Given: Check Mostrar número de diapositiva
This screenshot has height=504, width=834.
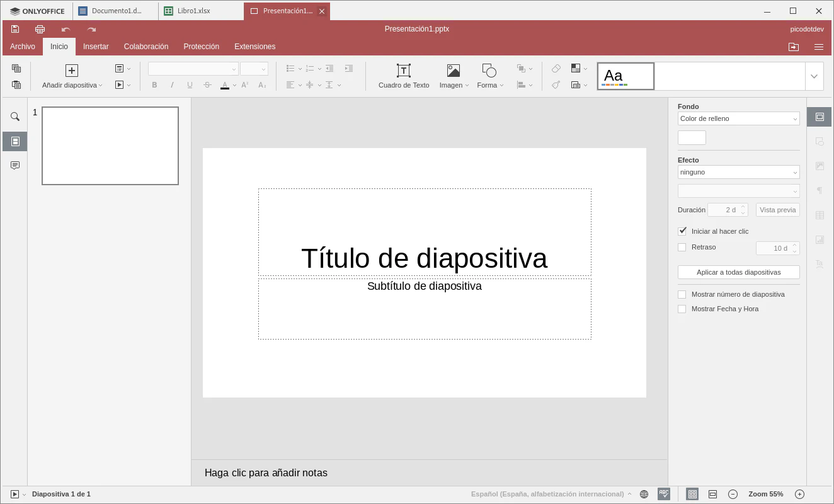Looking at the screenshot, I should click(682, 294).
